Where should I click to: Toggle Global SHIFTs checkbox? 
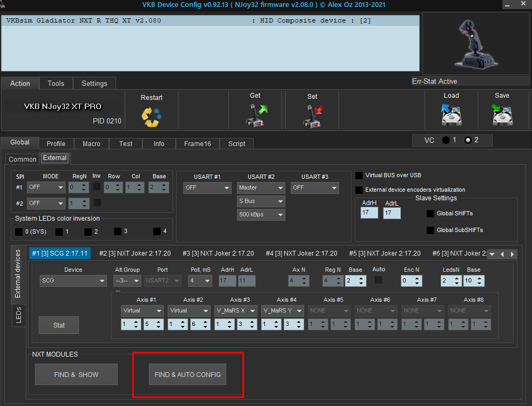tap(430, 214)
